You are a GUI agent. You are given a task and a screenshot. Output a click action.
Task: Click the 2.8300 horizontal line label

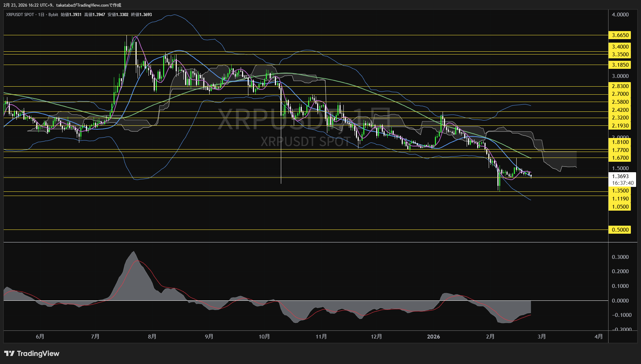[x=620, y=86]
